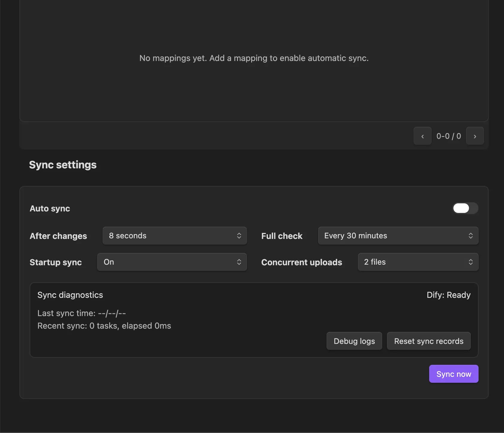Start sync with Sync now button
The image size is (504, 433).
(454, 374)
